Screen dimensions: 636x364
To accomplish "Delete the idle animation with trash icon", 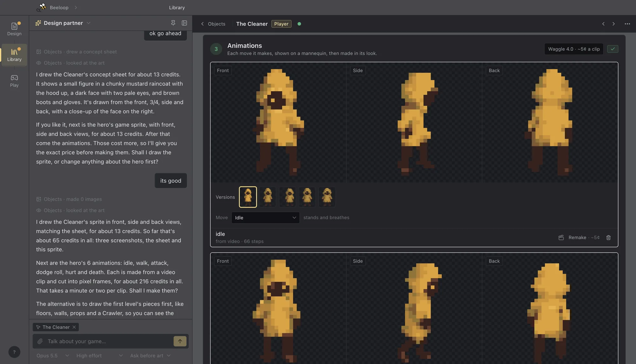I will [x=608, y=238].
